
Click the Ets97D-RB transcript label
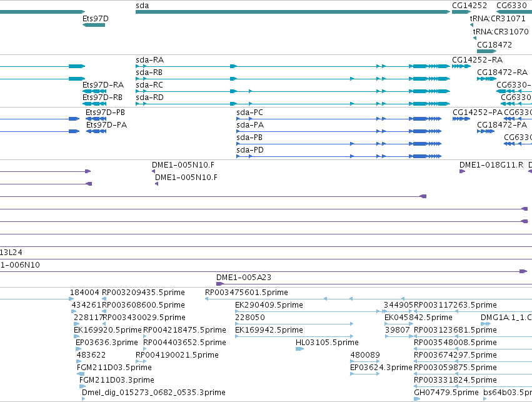[x=103, y=98]
